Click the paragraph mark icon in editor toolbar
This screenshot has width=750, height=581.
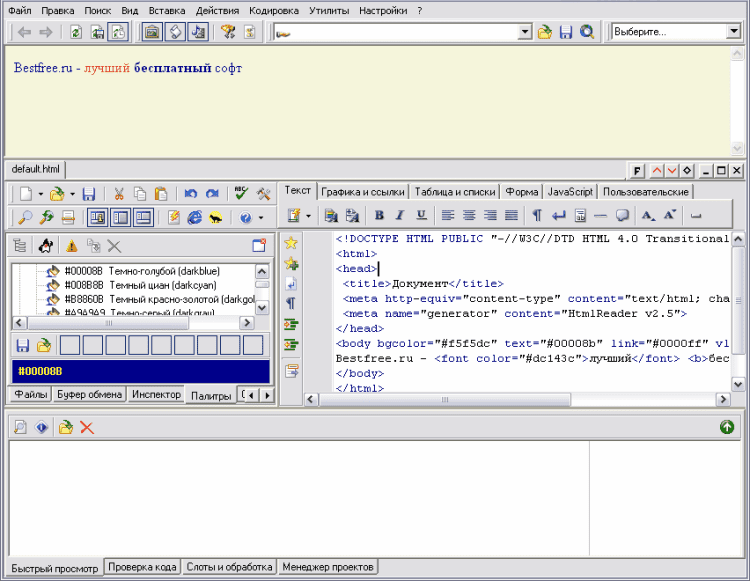(x=537, y=215)
